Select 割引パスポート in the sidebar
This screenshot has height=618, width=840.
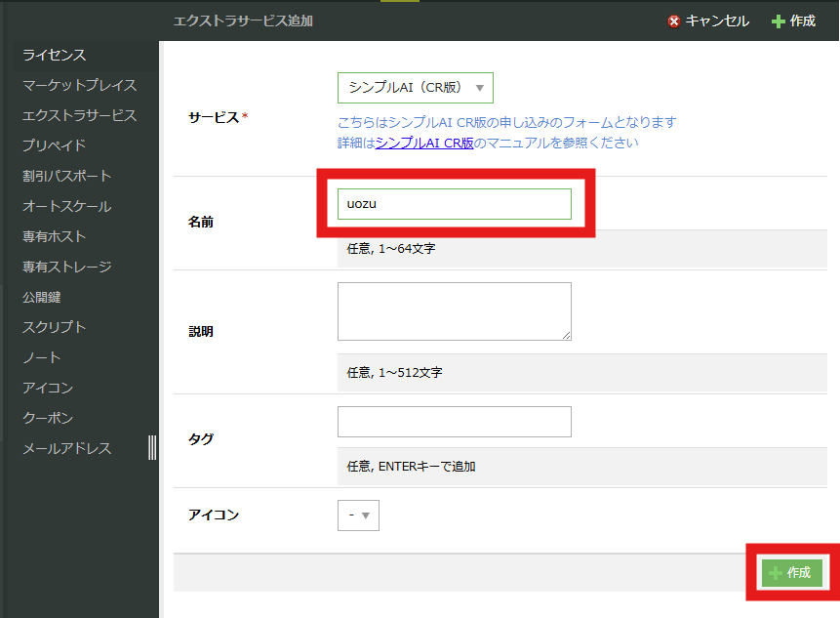click(67, 176)
